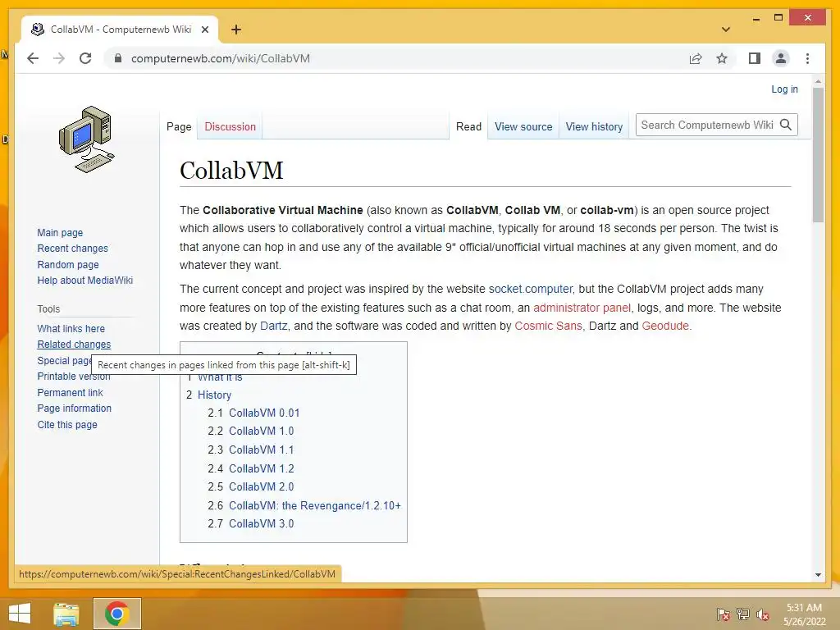Viewport: 840px width, 630px height.
Task: Select the CollabVM browser tab
Action: tap(120, 30)
